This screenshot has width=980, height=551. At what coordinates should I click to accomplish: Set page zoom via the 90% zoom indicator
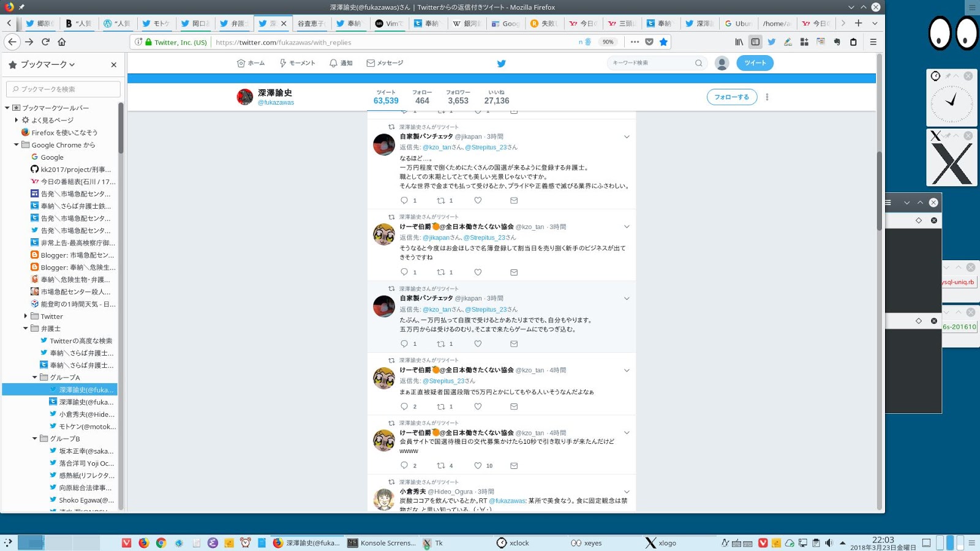click(x=608, y=42)
